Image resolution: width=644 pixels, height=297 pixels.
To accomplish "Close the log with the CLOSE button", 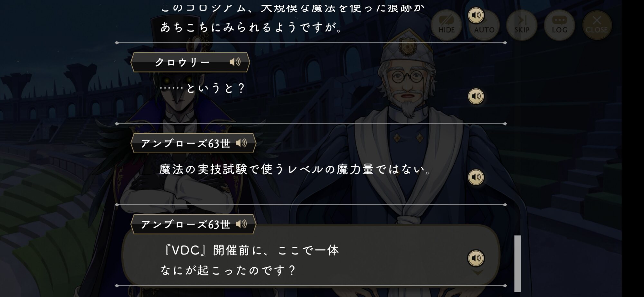I will [597, 25].
